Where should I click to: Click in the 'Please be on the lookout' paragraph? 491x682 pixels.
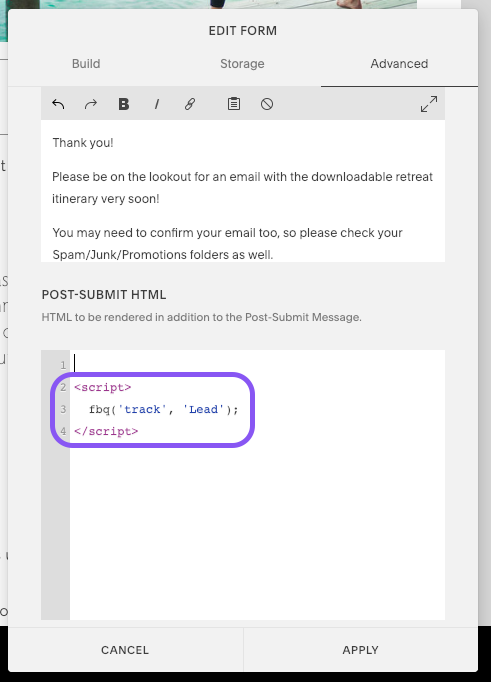click(242, 187)
